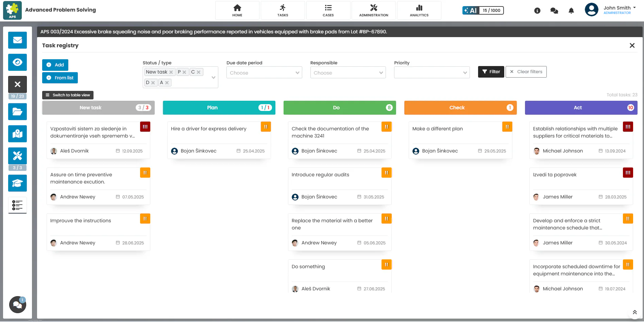Click Switch to table view button
Image resolution: width=644 pixels, height=322 pixels.
point(68,95)
